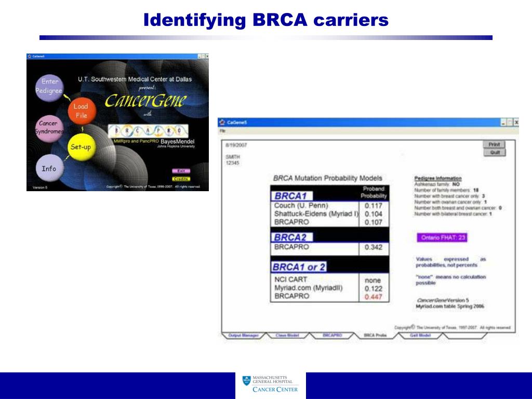
Task: Click the 8/19/2007 date text
Action: pos(236,145)
